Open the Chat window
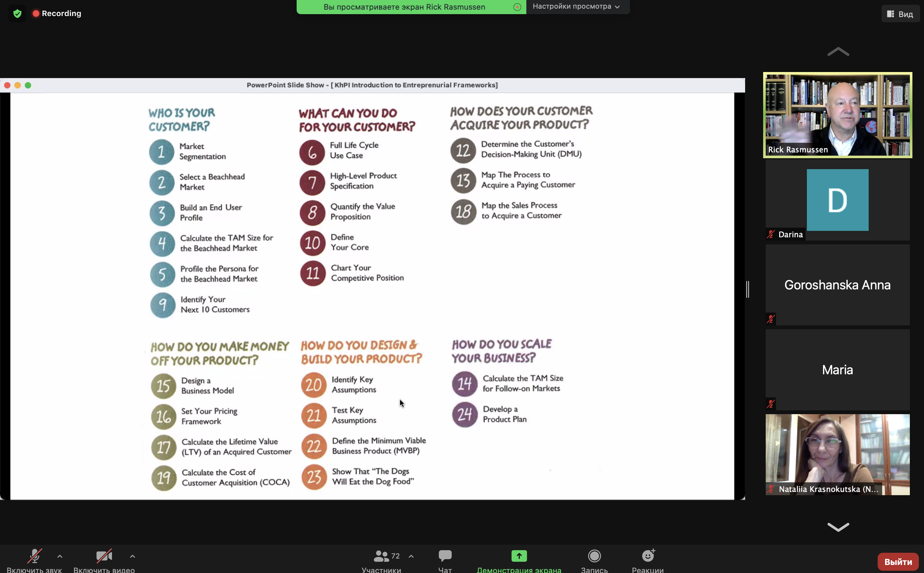The image size is (924, 573). (x=445, y=556)
